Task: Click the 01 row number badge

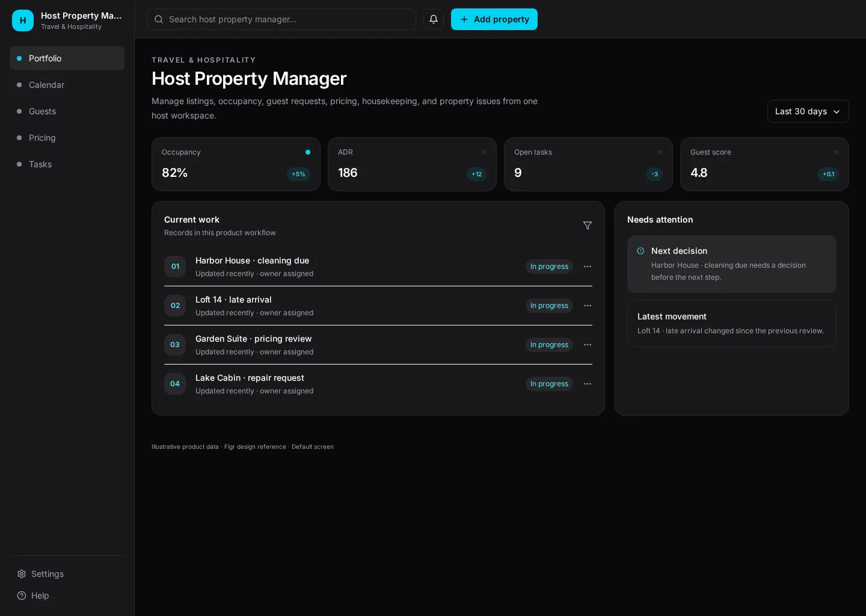Action: pyautogui.click(x=175, y=266)
